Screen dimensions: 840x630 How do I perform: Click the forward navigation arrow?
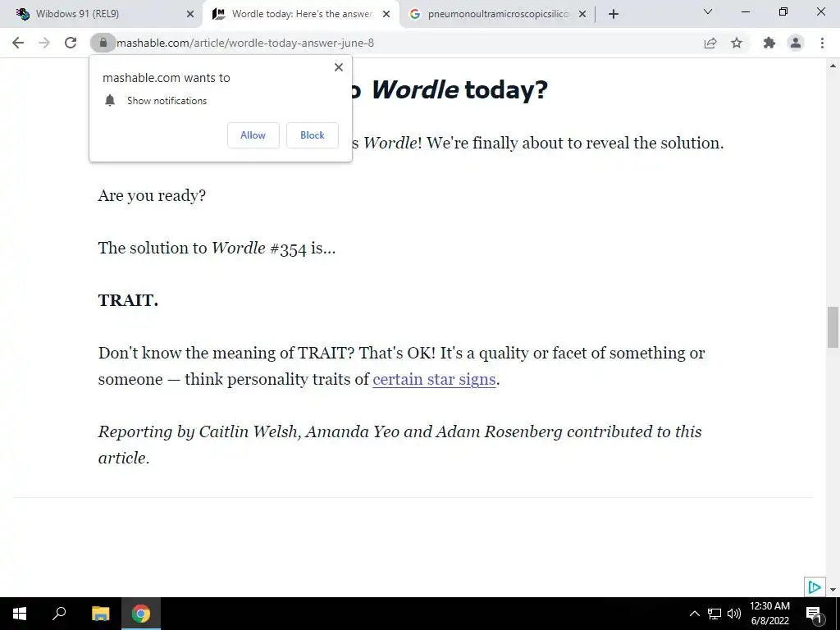tap(44, 43)
